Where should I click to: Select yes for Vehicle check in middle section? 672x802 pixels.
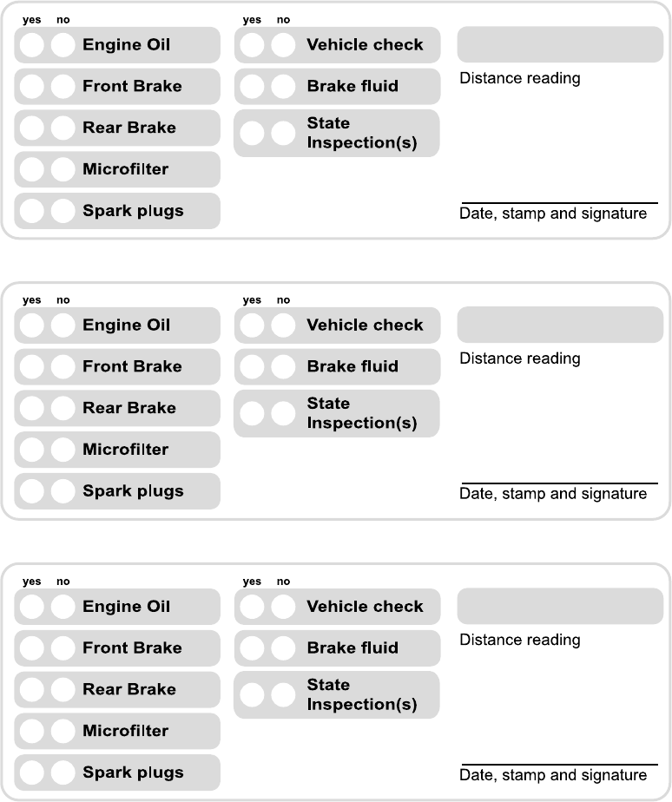coord(253,325)
